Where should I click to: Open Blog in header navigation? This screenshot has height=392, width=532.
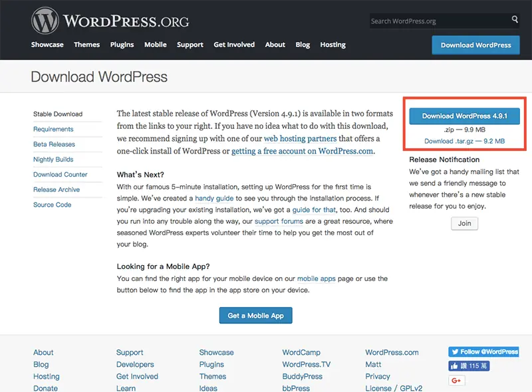[303, 45]
